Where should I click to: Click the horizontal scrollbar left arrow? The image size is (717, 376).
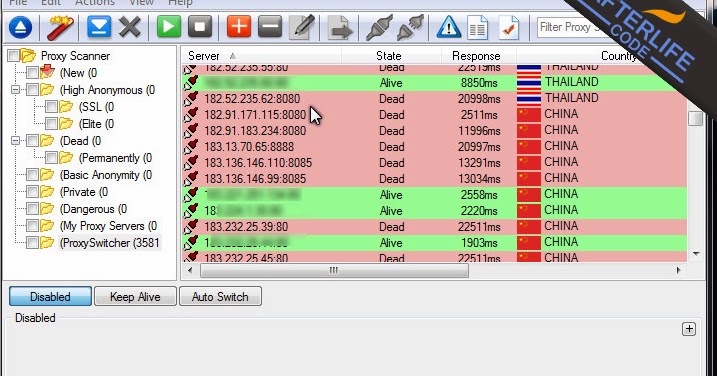tap(190, 270)
